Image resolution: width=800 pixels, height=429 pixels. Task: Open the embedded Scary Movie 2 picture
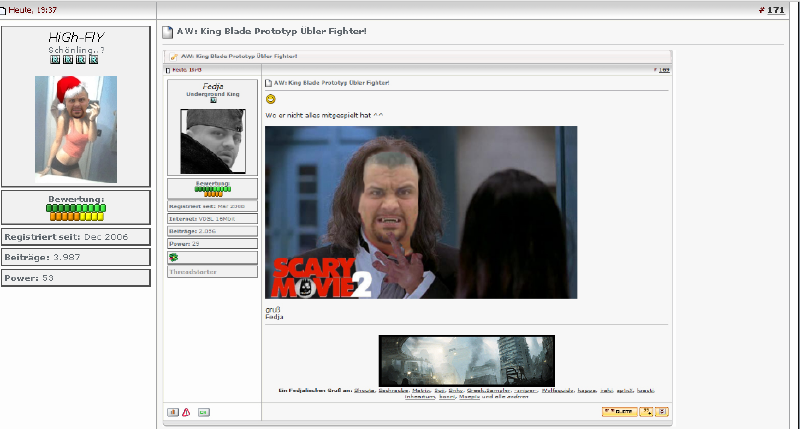(x=421, y=212)
